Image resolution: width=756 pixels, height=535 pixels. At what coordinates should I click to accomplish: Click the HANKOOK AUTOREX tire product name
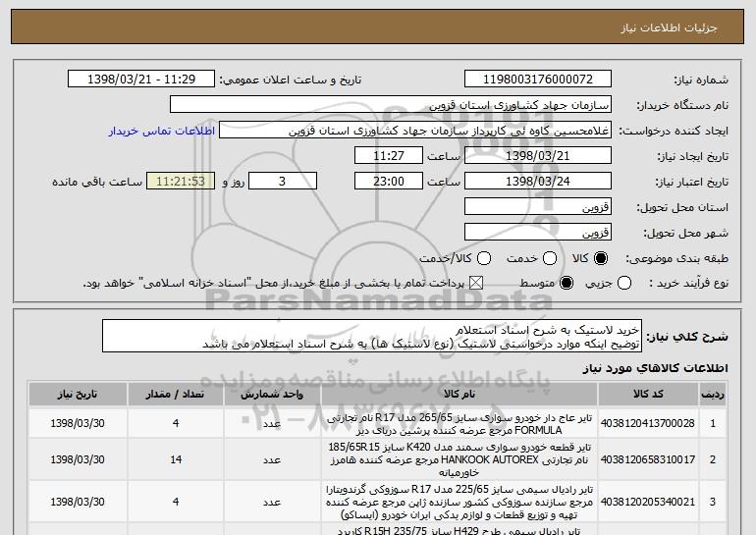pos(459,459)
